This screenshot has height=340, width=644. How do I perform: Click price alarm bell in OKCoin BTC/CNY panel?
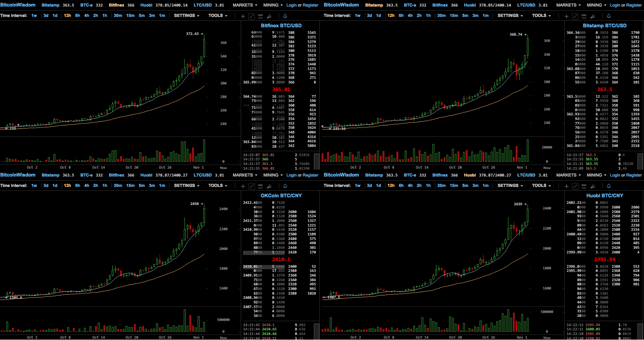285,186
